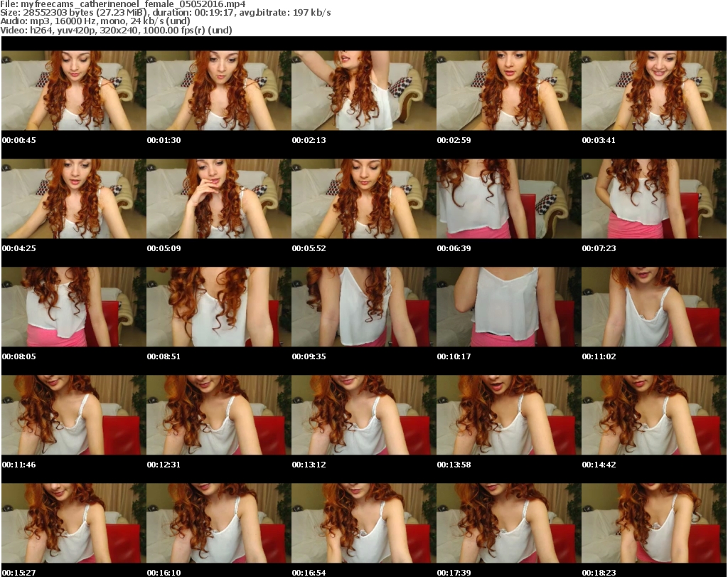Click the timestamp text 00:17:39
The width and height of the screenshot is (728, 577).
pos(454,572)
